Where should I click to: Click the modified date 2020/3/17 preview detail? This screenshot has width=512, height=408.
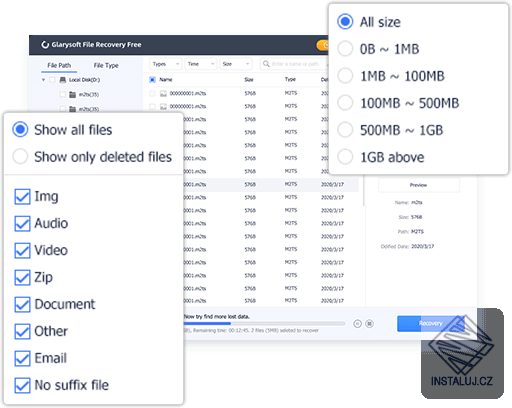[x=407, y=247]
